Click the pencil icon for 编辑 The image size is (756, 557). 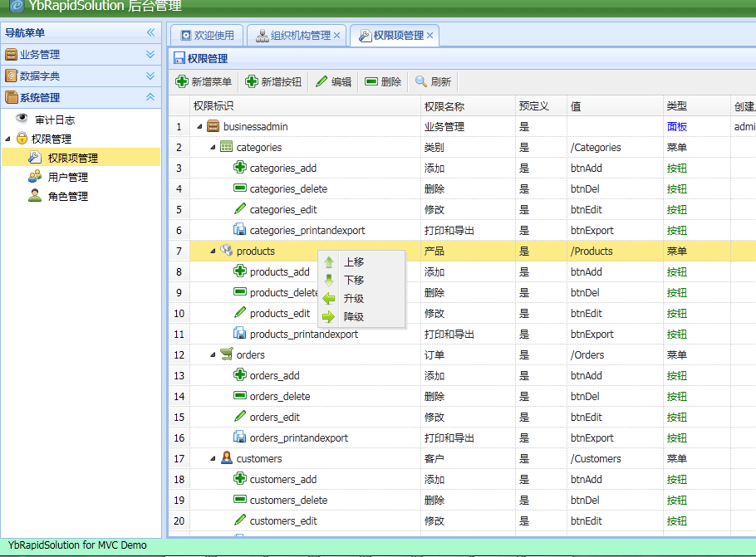(322, 81)
